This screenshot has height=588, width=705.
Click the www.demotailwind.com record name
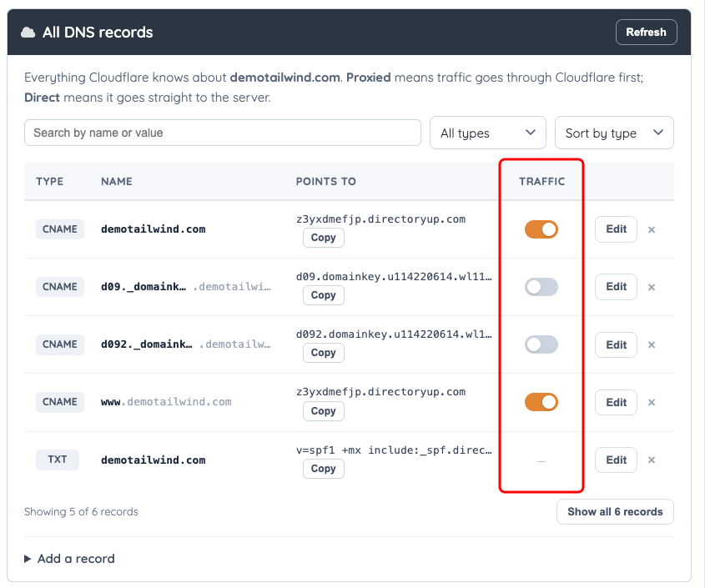(x=166, y=402)
